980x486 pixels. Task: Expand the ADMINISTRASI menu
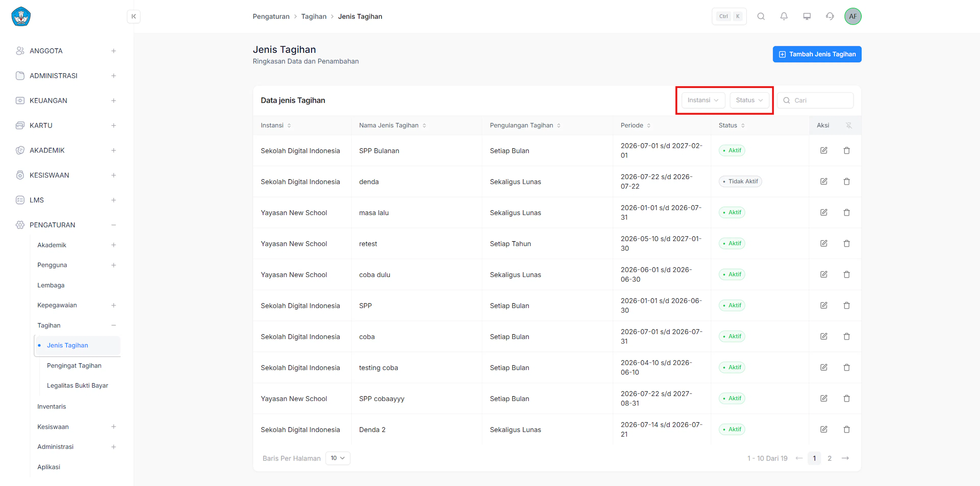[x=113, y=76]
